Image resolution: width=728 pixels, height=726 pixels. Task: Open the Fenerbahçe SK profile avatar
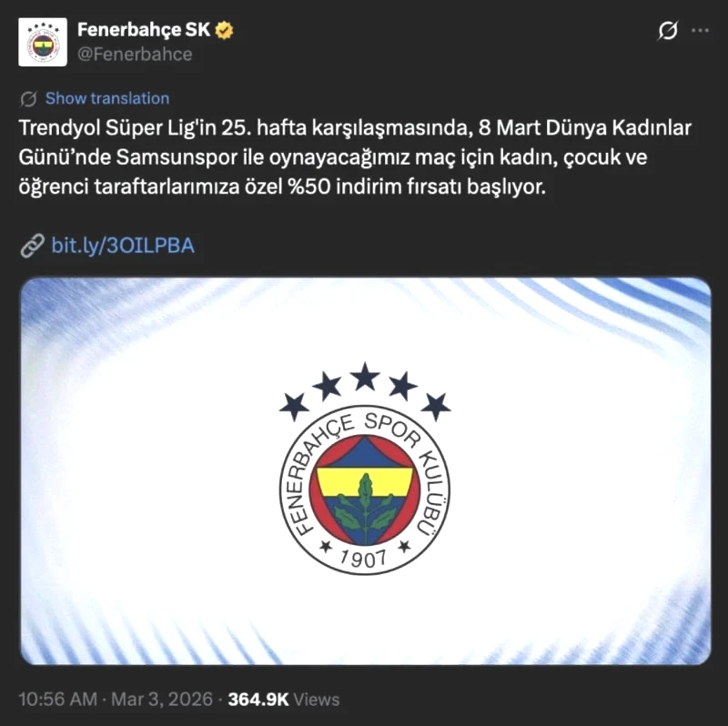[43, 42]
